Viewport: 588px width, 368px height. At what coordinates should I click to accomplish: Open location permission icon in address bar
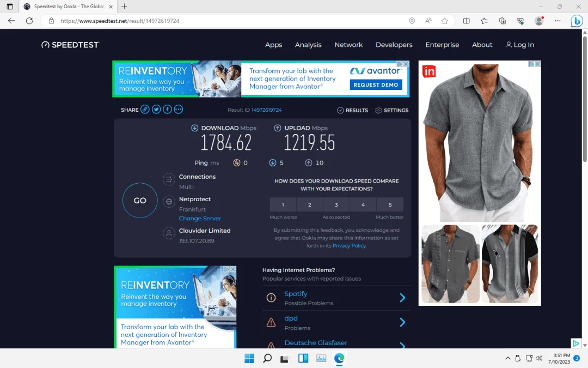pos(412,21)
